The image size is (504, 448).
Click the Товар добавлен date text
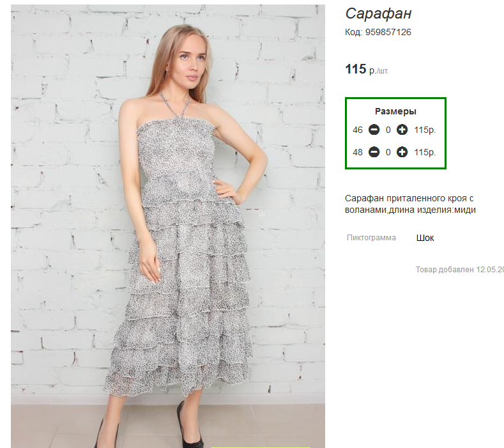coord(460,270)
